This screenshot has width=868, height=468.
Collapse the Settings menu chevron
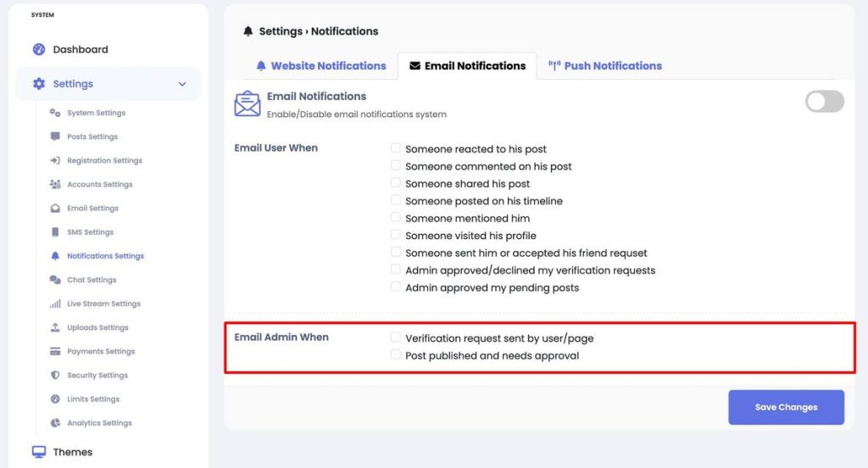tap(182, 84)
